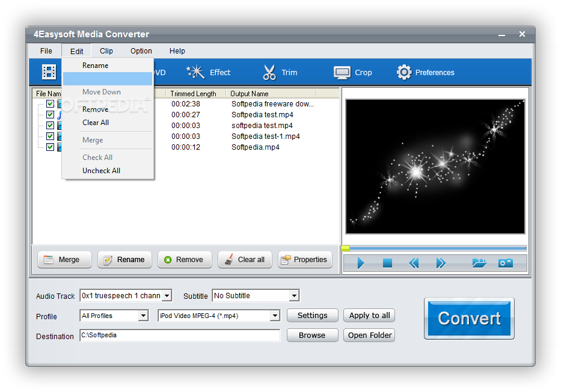561x392 pixels.
Task: Expand the All Profiles dropdown
Action: 143,316
